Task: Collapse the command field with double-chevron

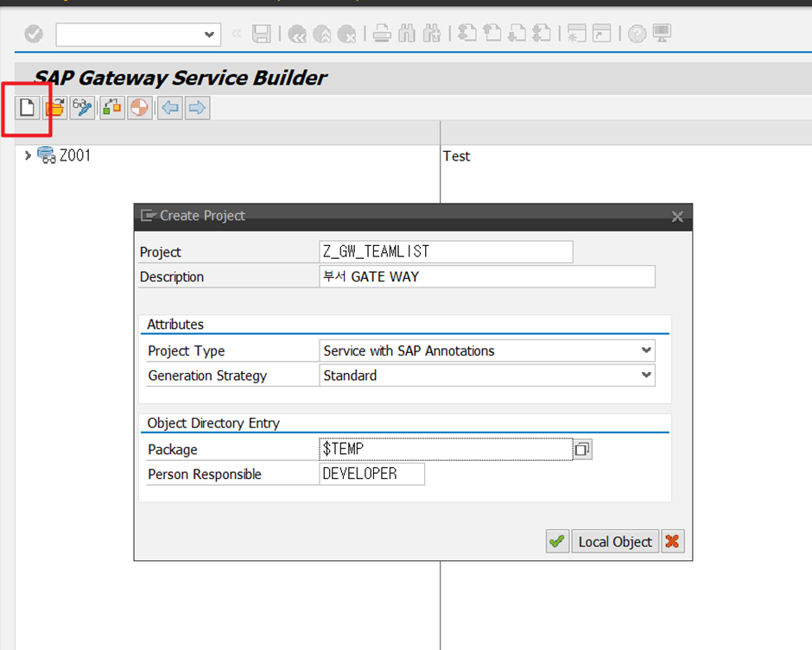Action: [237, 35]
